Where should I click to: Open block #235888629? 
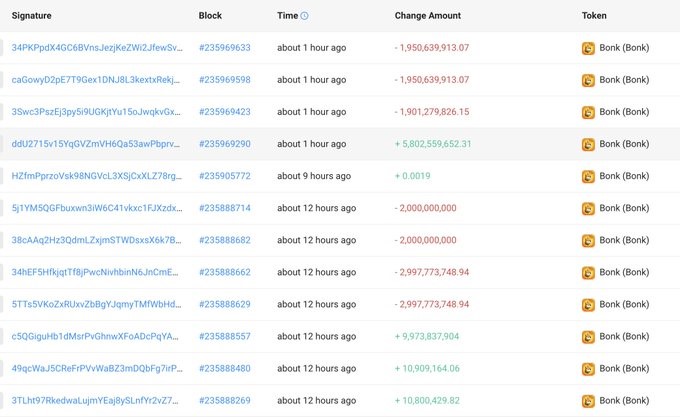point(225,304)
